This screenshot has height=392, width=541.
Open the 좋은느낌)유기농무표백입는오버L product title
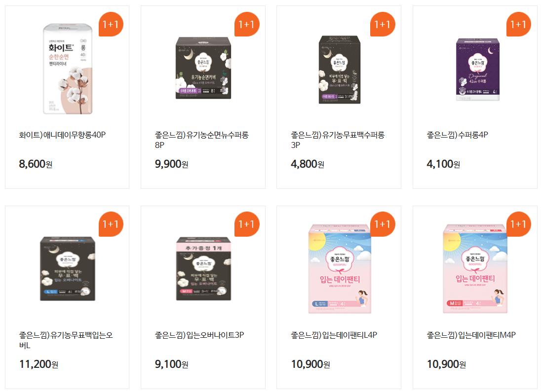(66, 340)
